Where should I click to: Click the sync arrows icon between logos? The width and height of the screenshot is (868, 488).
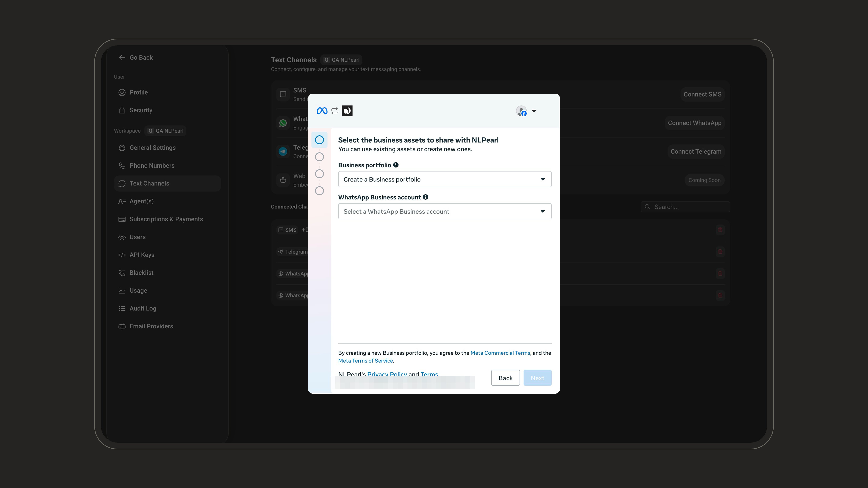(x=335, y=111)
